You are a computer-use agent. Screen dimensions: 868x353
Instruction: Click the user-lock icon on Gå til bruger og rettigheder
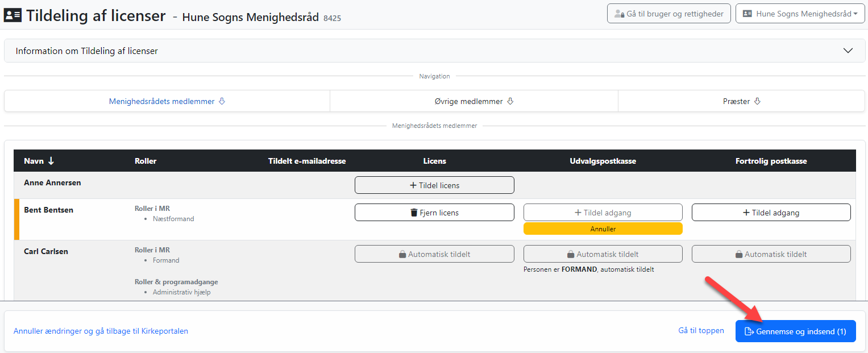(620, 14)
